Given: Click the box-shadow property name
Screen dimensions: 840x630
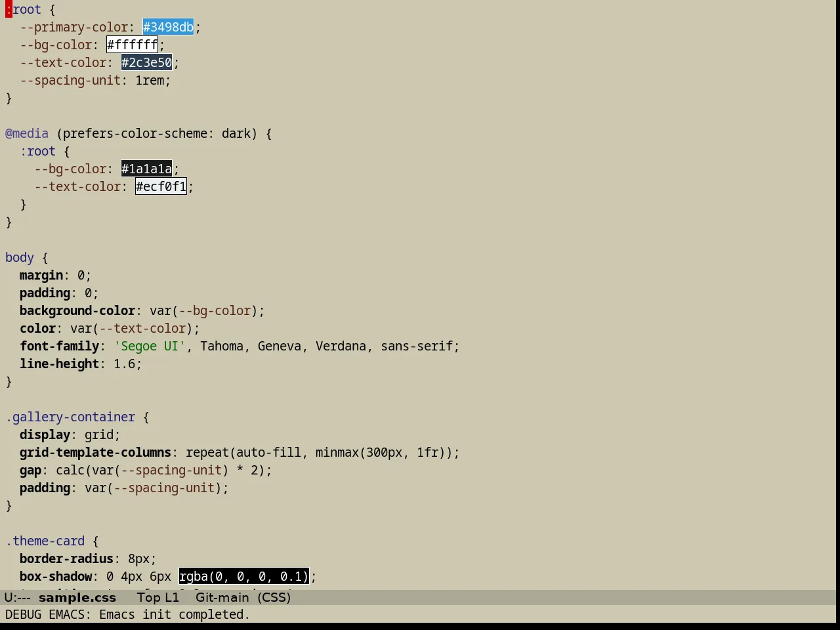Looking at the screenshot, I should click(56, 576).
